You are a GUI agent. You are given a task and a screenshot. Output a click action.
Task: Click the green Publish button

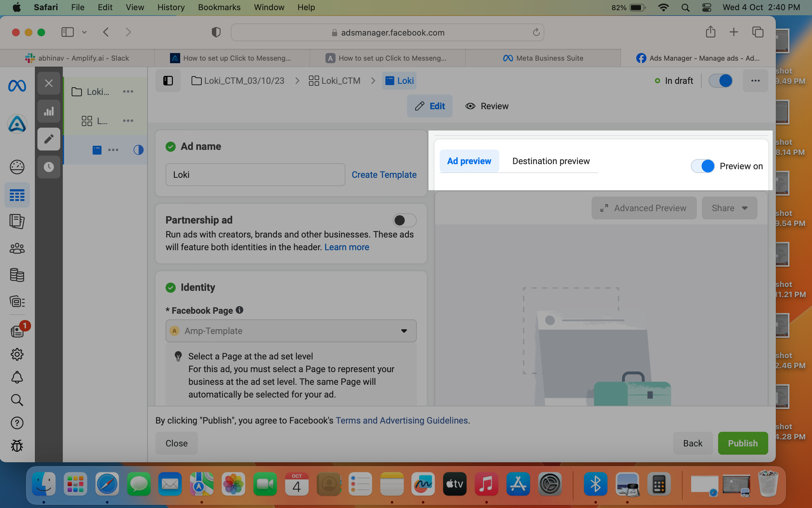pos(743,443)
